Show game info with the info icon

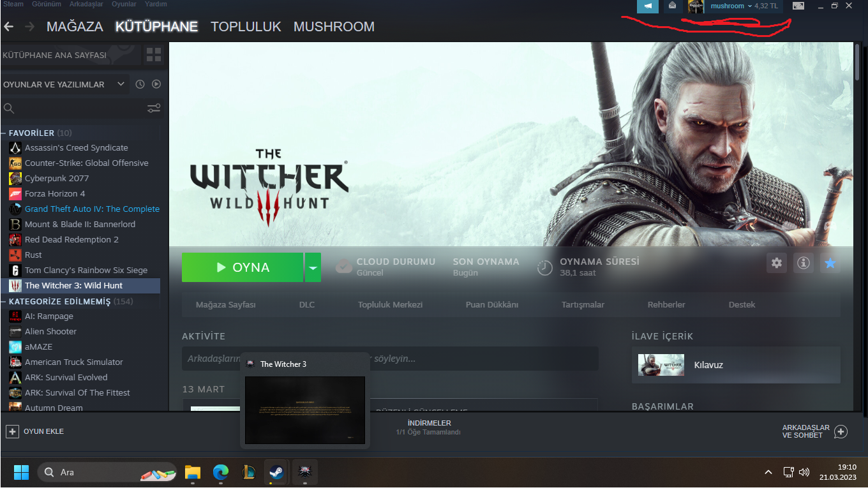804,263
